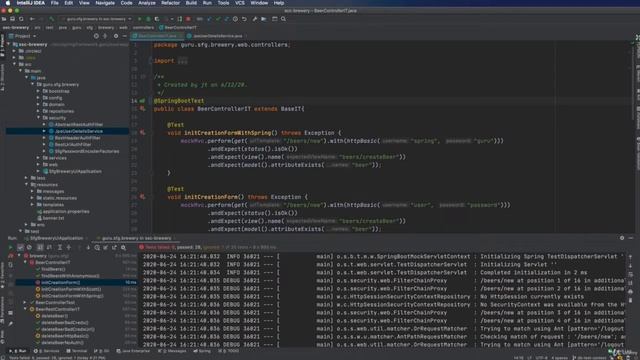Image resolution: width=640 pixels, height=360 pixels.
Task: Collapse BeerControllerIT node in test results
Action: (x=26, y=262)
